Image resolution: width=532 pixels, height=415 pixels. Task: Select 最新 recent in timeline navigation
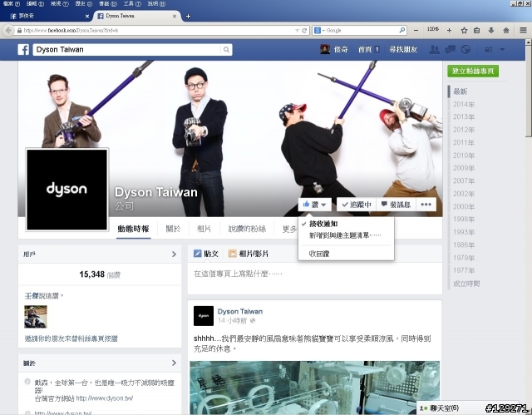(460, 91)
